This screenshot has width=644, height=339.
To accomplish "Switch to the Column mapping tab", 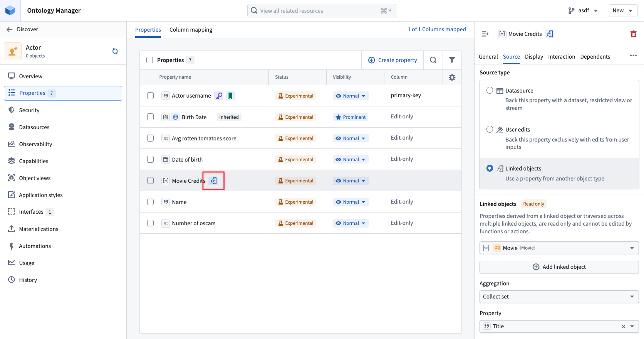I will pyautogui.click(x=191, y=30).
